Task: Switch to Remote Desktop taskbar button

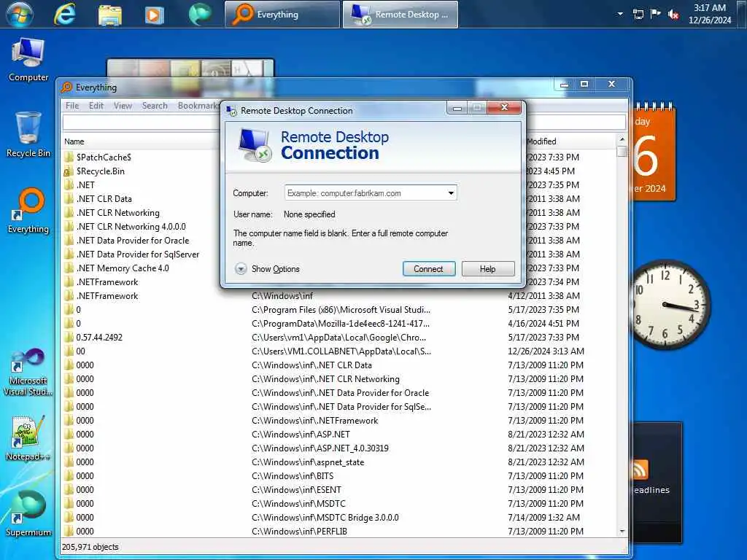Action: (400, 15)
